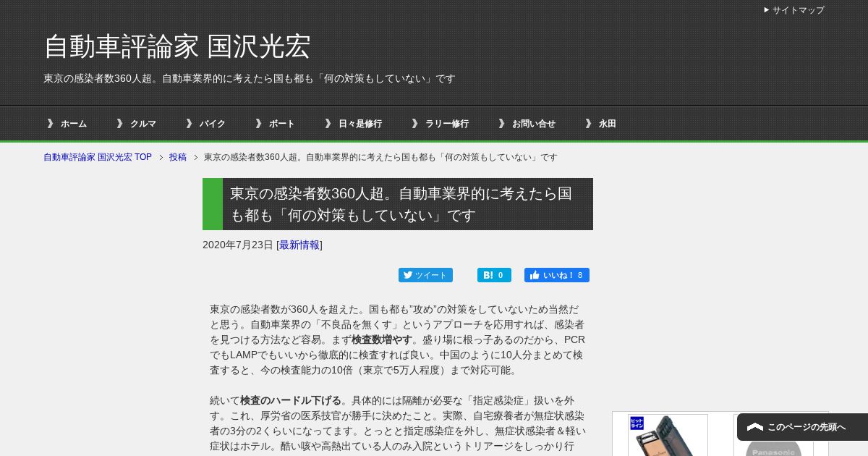Go to the ボート section

point(282,124)
